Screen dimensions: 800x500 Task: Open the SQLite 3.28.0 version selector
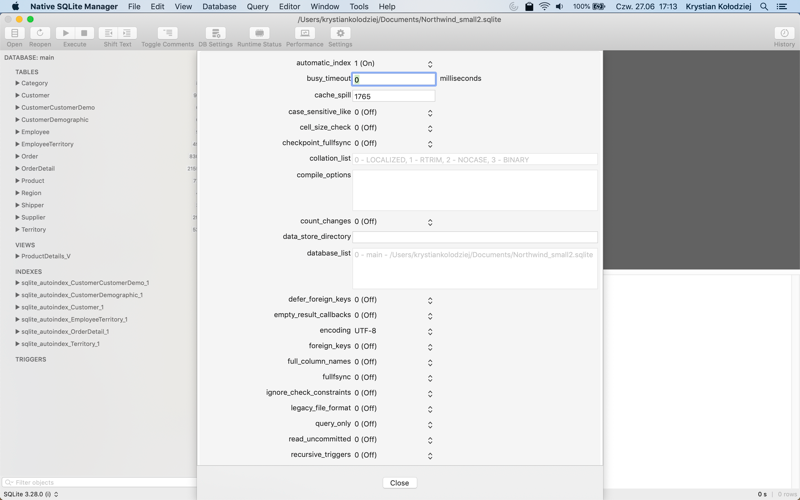31,494
